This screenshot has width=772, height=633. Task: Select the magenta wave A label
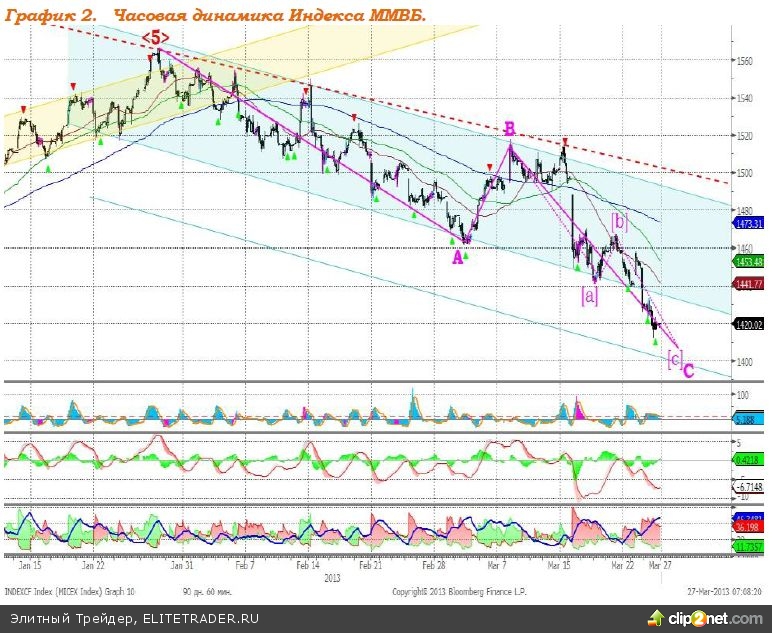[x=457, y=257]
